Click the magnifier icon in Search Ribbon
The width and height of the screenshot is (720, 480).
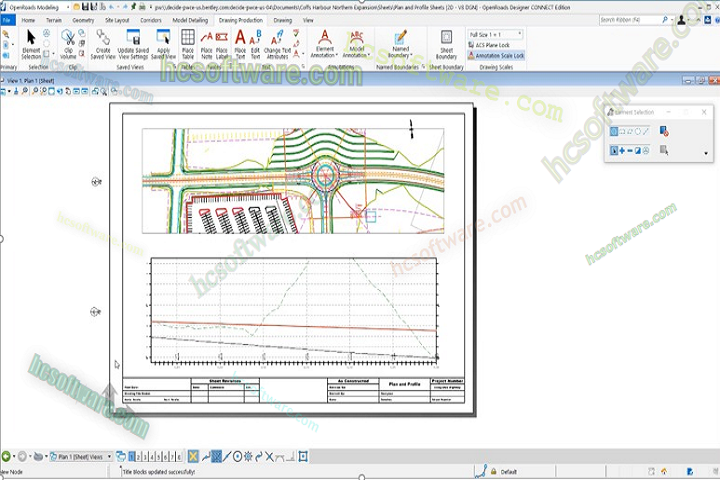[664, 20]
